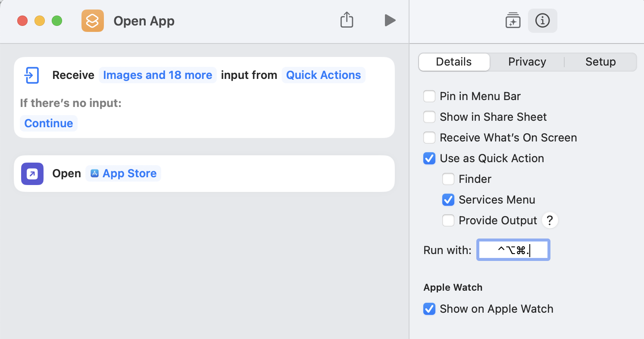Click the Provide Output help question mark
This screenshot has height=339, width=644.
click(x=550, y=220)
